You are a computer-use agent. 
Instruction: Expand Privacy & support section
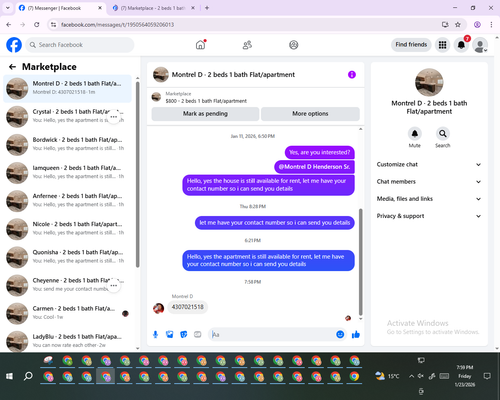click(429, 216)
